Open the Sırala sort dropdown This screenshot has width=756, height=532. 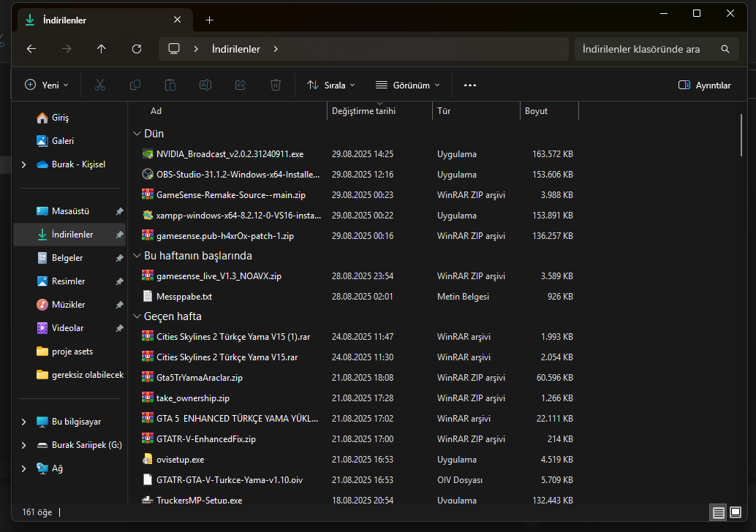click(331, 85)
